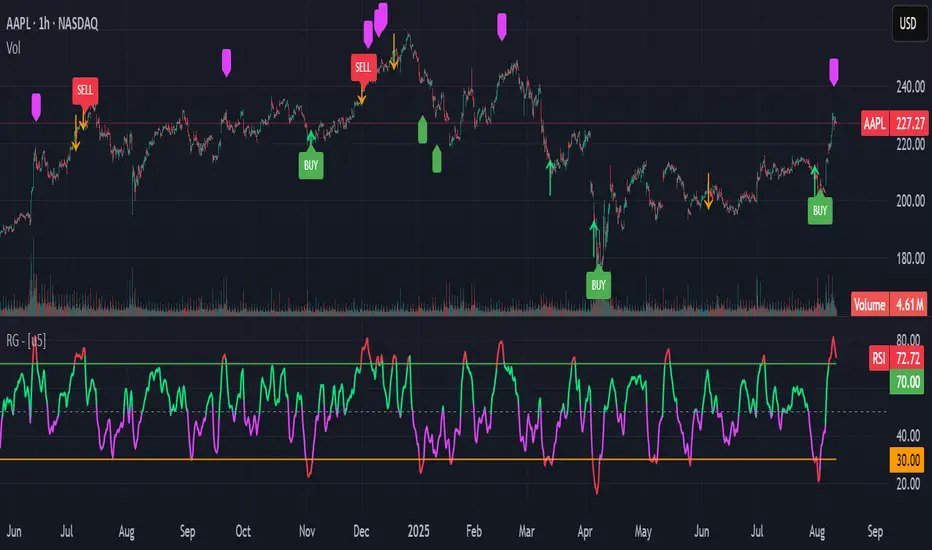Click the Dec label on time axis
Image resolution: width=932 pixels, height=550 pixels.
(361, 531)
